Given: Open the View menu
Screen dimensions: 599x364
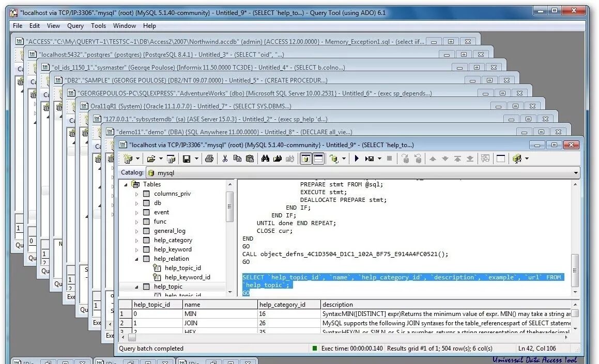Looking at the screenshot, I should point(53,26).
